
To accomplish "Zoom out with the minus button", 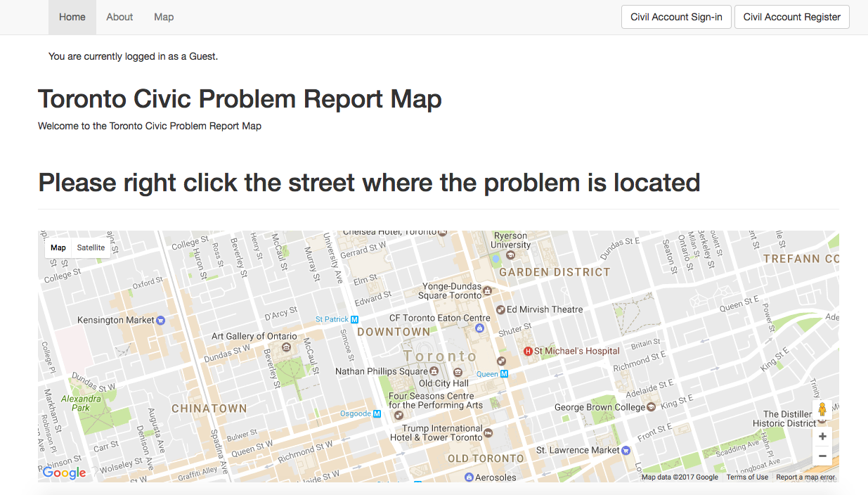I will click(822, 456).
